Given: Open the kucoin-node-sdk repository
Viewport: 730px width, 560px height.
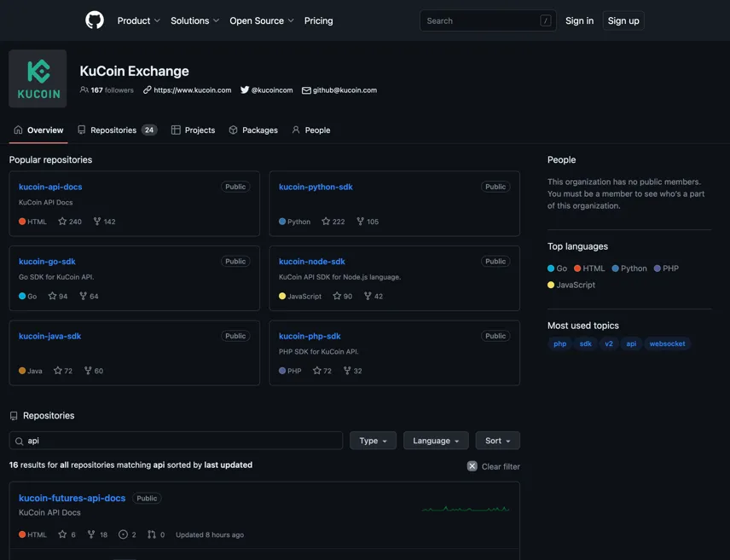Looking at the screenshot, I should pyautogui.click(x=312, y=262).
